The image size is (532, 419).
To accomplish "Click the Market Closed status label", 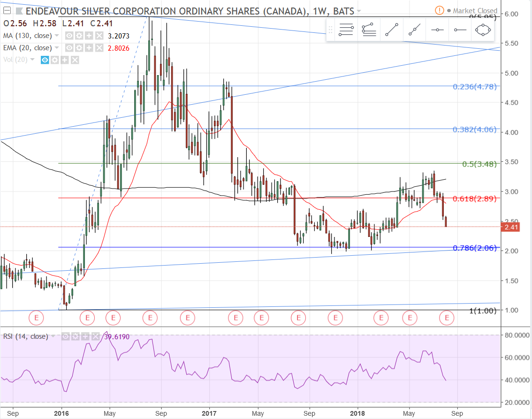I will [x=475, y=11].
